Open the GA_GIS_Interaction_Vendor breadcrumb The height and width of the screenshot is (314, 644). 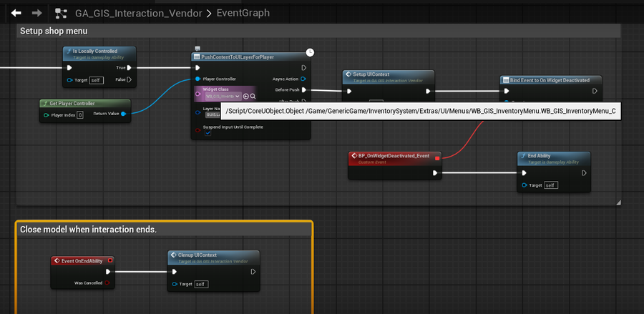tap(138, 13)
